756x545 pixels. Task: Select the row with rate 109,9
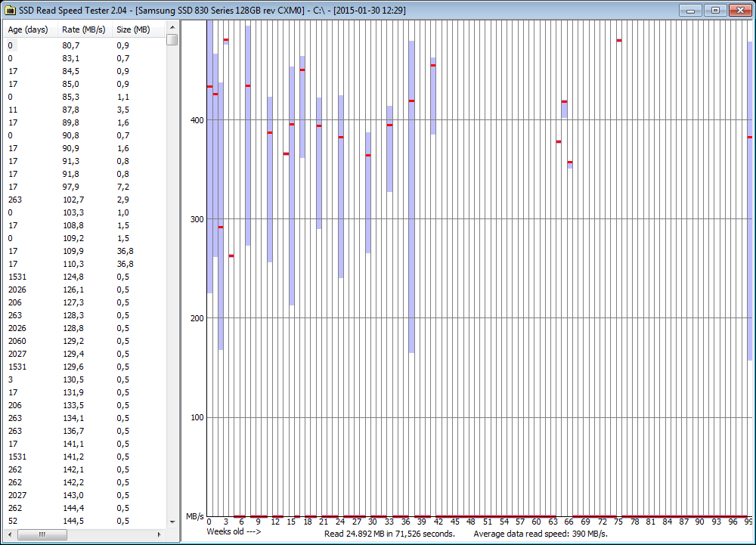(85, 251)
